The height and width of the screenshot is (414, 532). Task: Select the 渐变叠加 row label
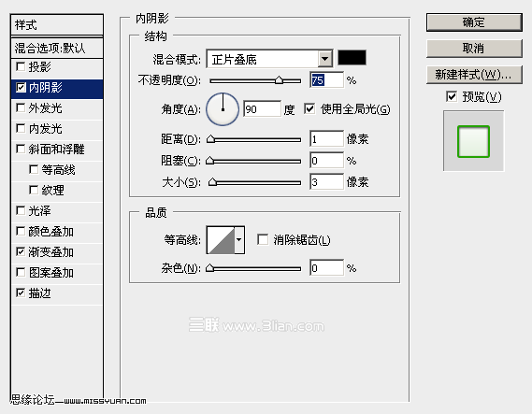[50, 252]
